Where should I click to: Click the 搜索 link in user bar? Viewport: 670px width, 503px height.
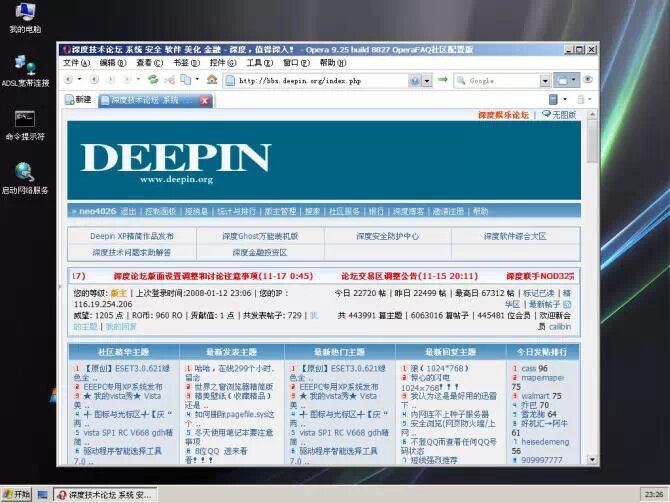coord(312,211)
